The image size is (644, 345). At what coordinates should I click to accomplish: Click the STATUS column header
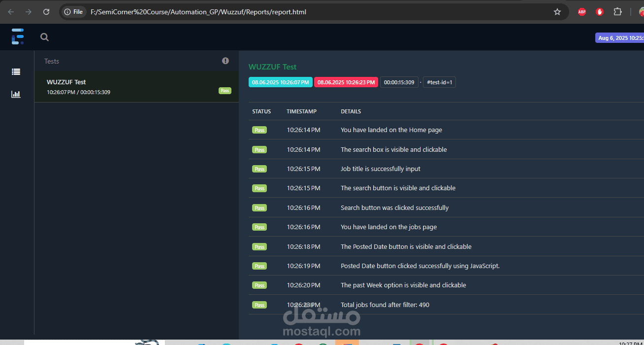tap(261, 111)
